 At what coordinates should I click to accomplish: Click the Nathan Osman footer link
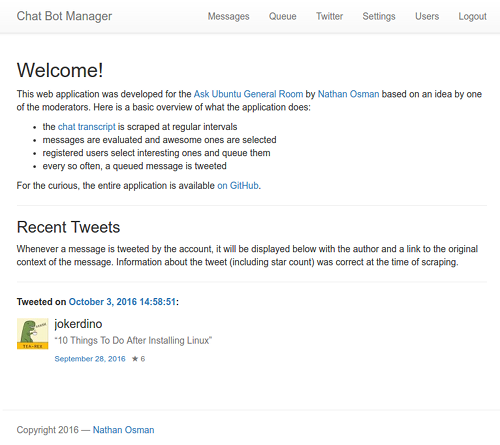click(123, 430)
